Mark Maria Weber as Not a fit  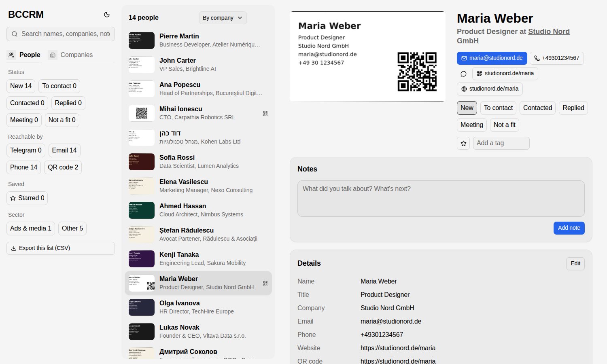click(x=505, y=125)
